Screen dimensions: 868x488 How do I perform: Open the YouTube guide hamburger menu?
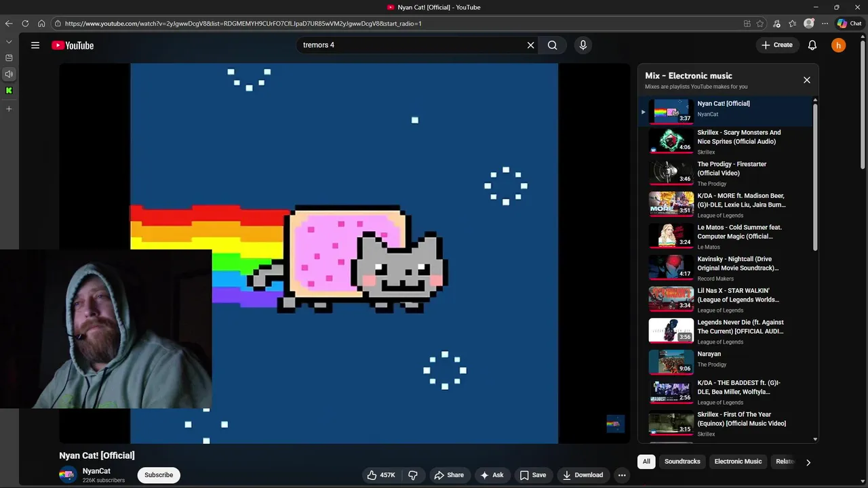click(35, 45)
